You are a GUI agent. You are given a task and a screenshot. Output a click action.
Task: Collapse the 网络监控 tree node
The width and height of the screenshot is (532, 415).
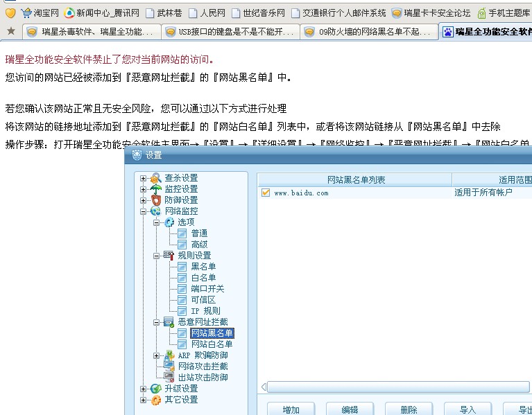[x=143, y=211]
